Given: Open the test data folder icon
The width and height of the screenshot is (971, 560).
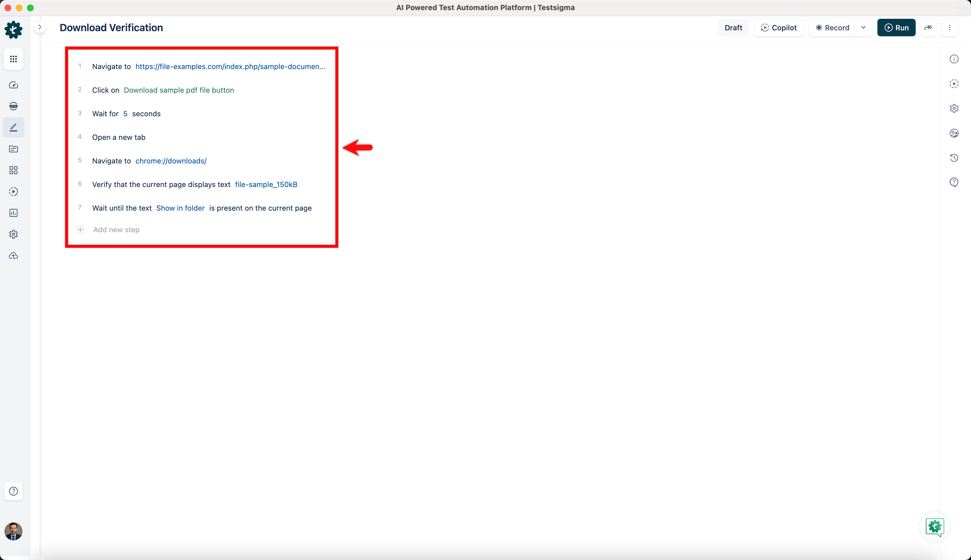Looking at the screenshot, I should pyautogui.click(x=13, y=149).
